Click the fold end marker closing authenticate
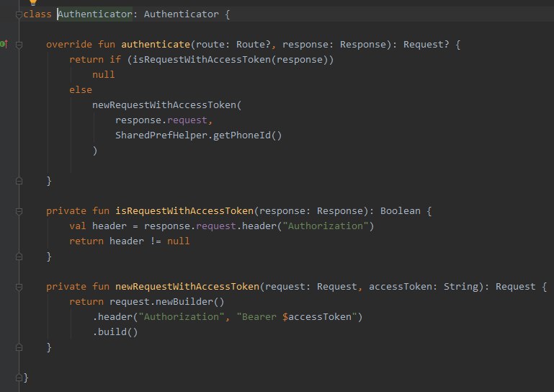Screen dimensions: 554x392 (x=19, y=181)
